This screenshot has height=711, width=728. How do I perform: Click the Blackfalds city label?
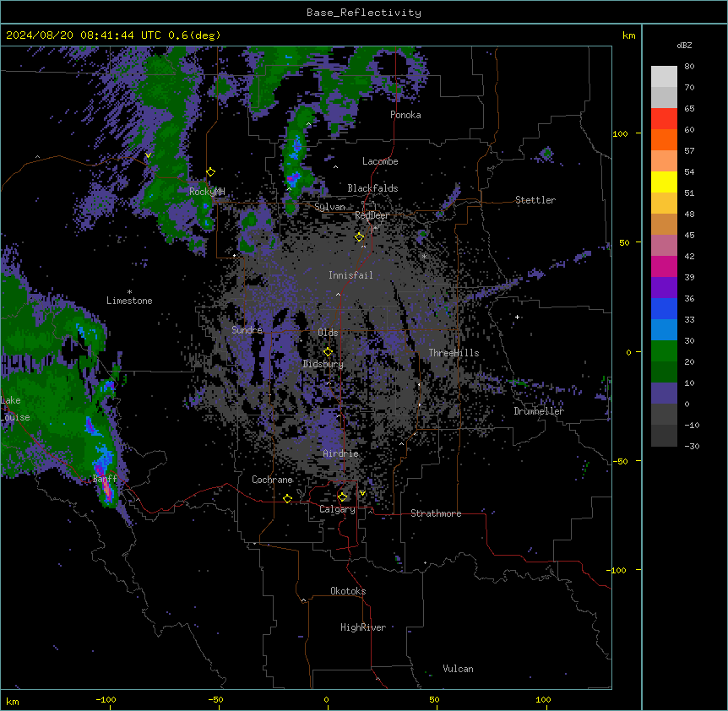372,188
